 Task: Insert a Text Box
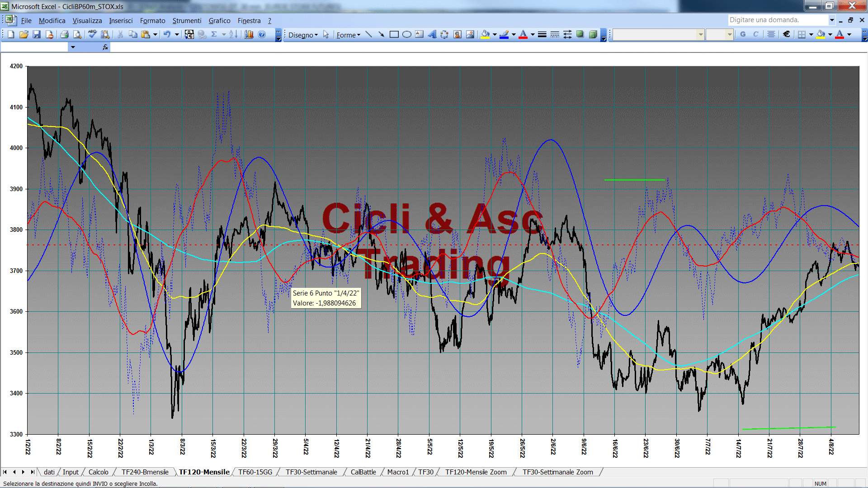[x=420, y=34]
